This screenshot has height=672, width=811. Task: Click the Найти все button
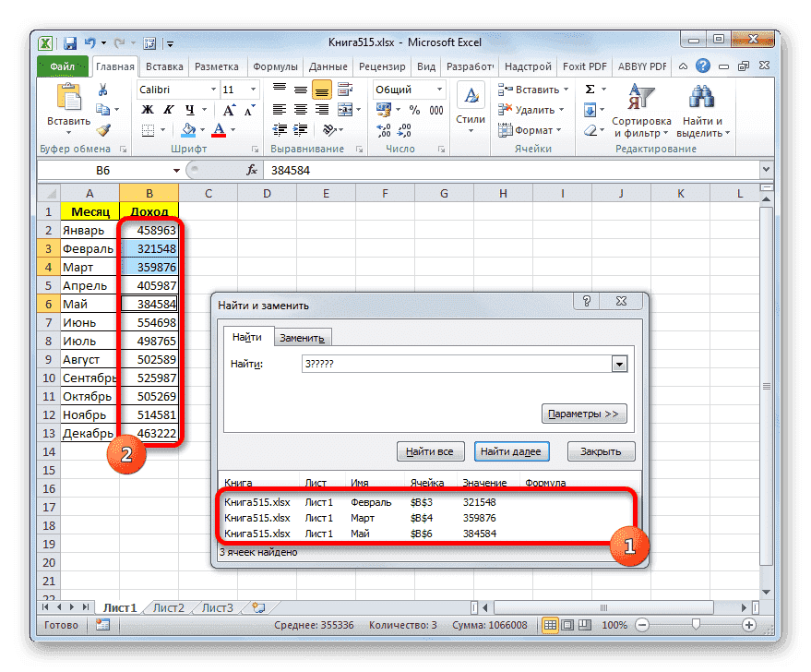(x=431, y=451)
